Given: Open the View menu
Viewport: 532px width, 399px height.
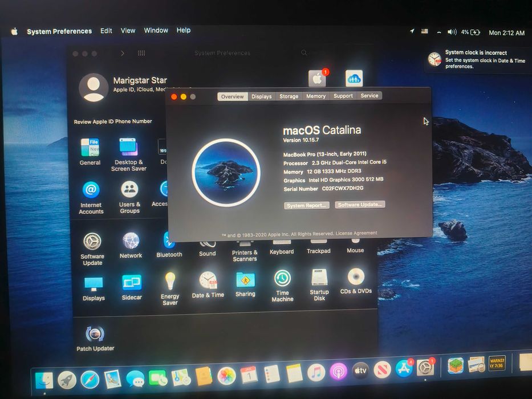Looking at the screenshot, I should point(128,31).
